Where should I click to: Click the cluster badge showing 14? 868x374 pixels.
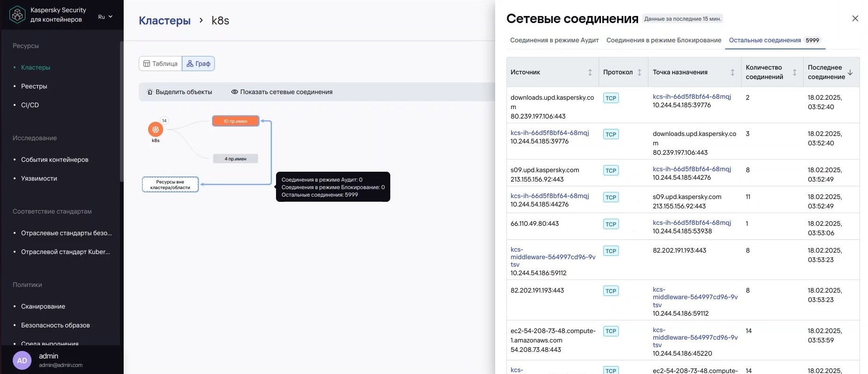(164, 121)
